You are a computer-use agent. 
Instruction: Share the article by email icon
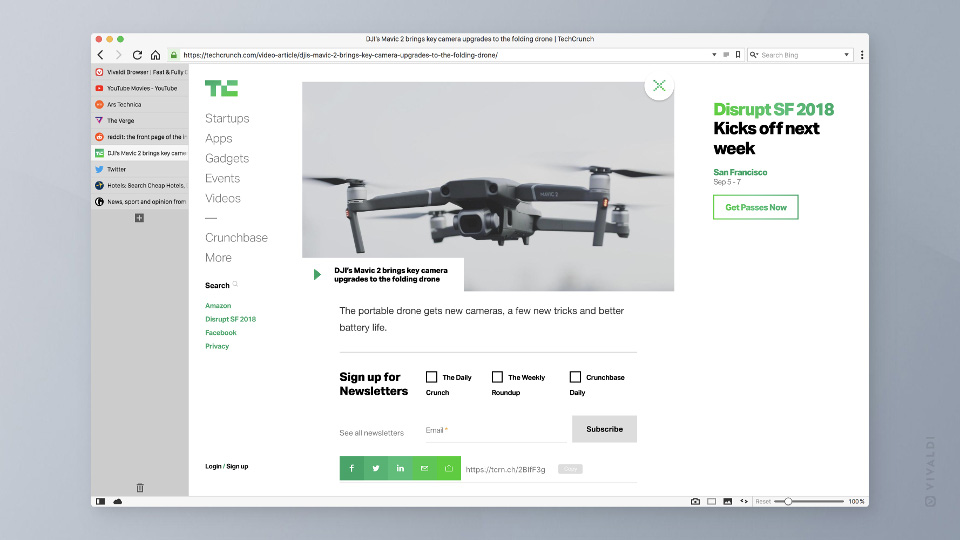(x=424, y=468)
